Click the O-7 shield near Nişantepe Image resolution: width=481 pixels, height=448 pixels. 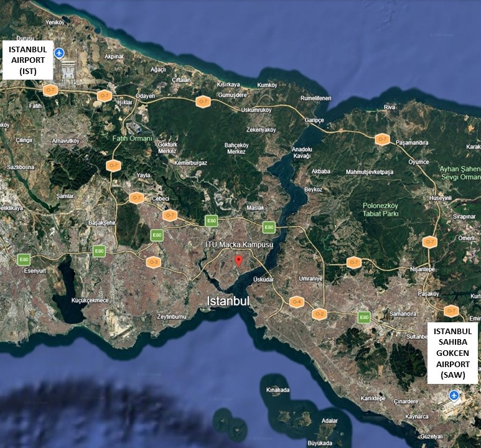click(429, 242)
